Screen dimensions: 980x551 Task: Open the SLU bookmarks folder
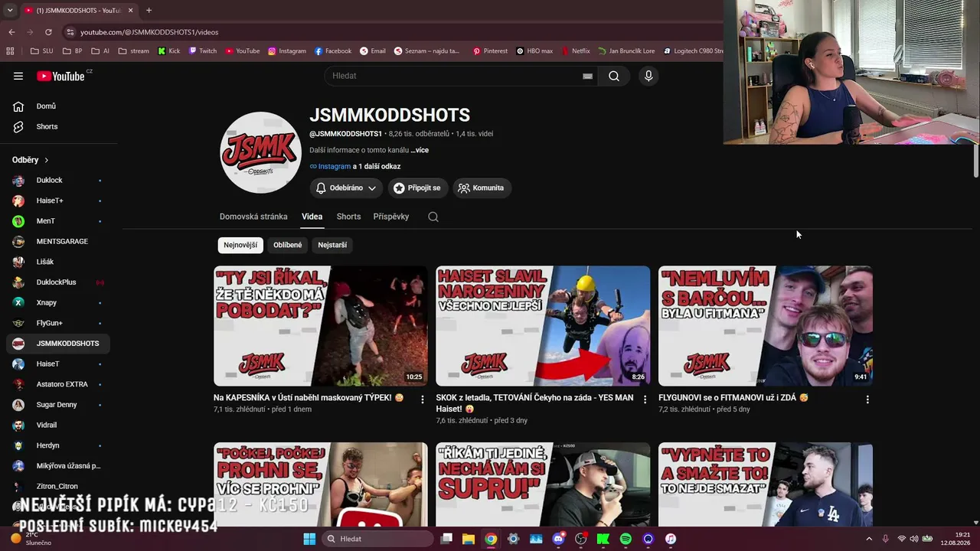pyautogui.click(x=41, y=51)
